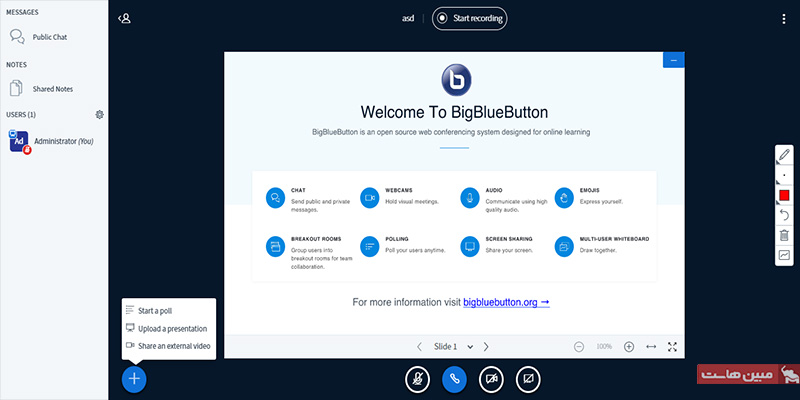
Task: Make presentation fullscreen
Action: (672, 347)
